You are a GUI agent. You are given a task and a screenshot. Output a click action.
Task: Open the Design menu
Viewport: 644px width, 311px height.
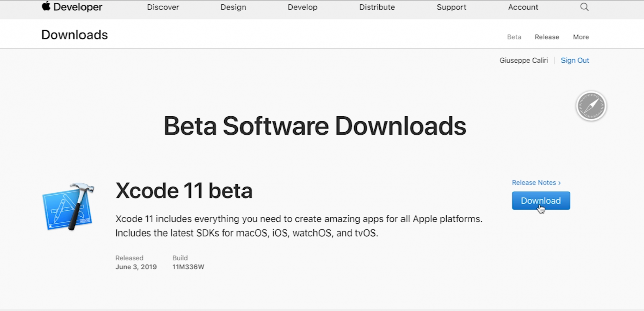tap(233, 7)
